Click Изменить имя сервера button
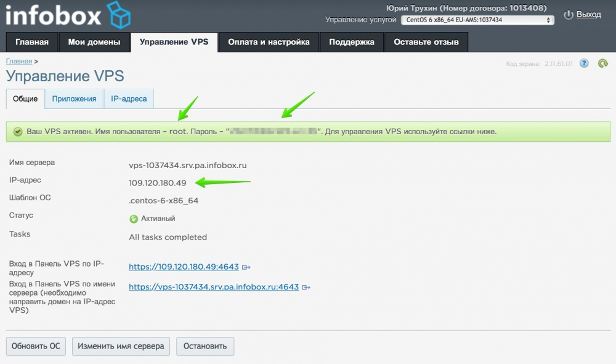This screenshot has width=616, height=364. click(121, 346)
